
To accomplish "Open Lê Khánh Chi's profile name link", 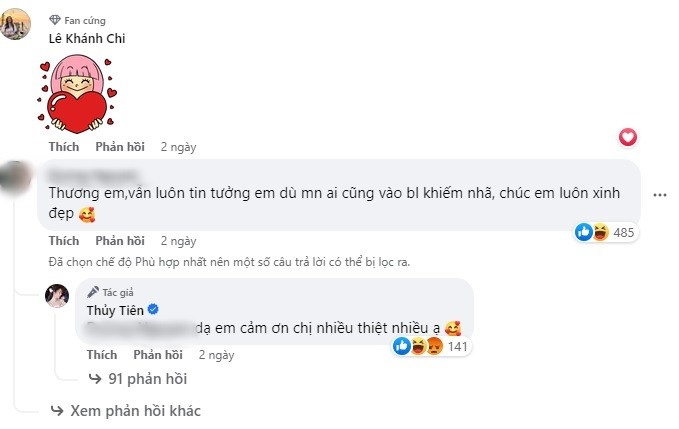I will point(87,38).
